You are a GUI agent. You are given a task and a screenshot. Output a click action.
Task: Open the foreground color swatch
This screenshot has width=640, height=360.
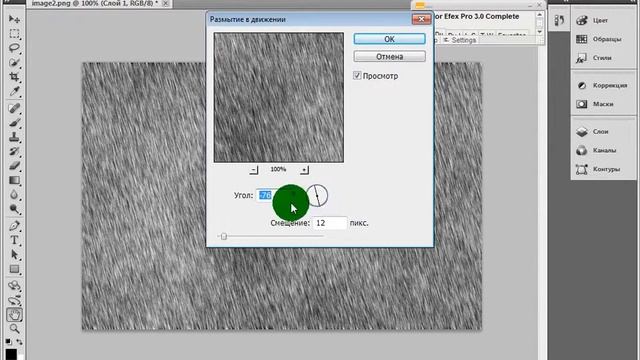(11, 354)
